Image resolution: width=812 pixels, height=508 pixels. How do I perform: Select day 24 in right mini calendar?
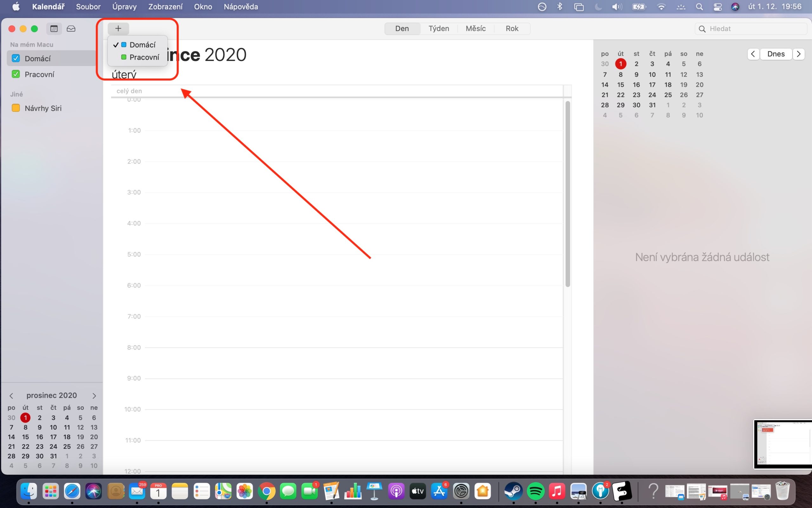(652, 95)
